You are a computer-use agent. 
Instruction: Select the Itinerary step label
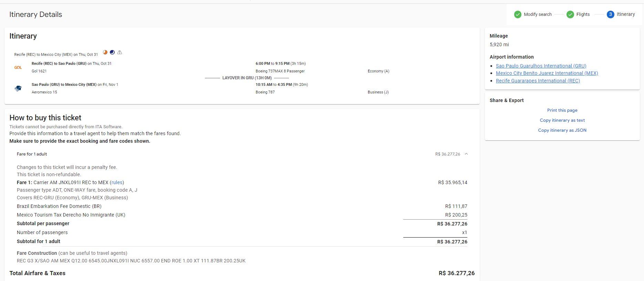pos(625,14)
